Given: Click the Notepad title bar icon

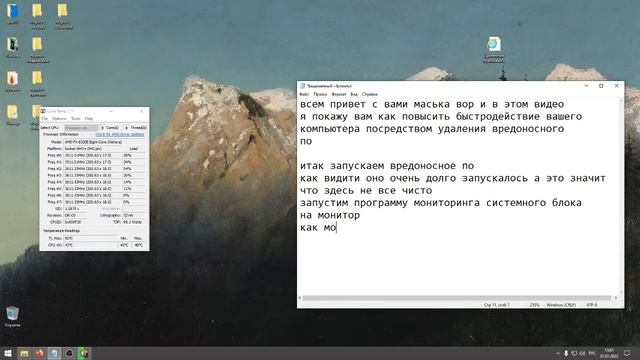Looking at the screenshot, I should click(303, 86).
